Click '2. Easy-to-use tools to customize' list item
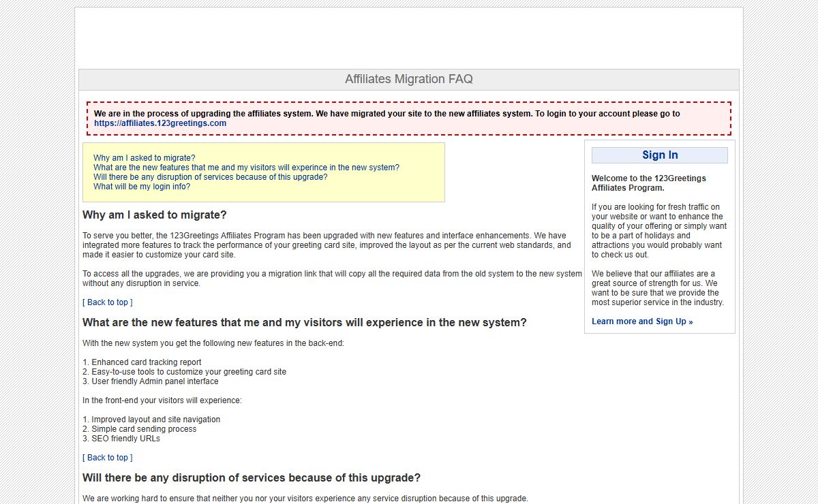Viewport: 818px width, 504px height. coord(184,372)
